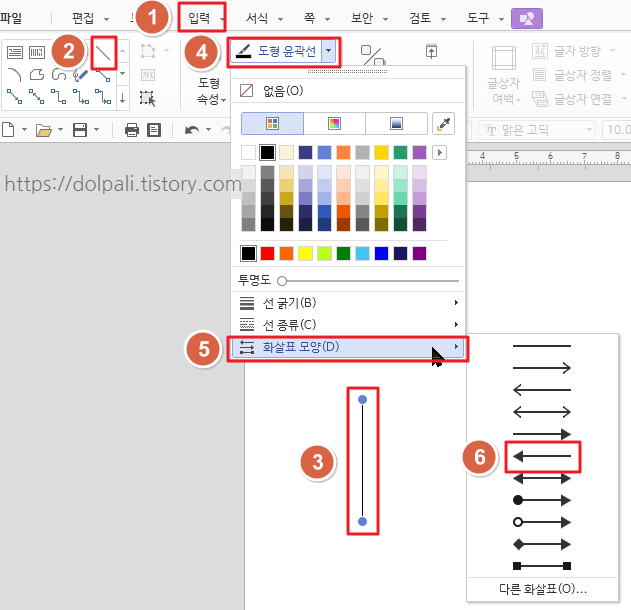Show next color theme with arrow
631x610 pixels.
point(439,152)
